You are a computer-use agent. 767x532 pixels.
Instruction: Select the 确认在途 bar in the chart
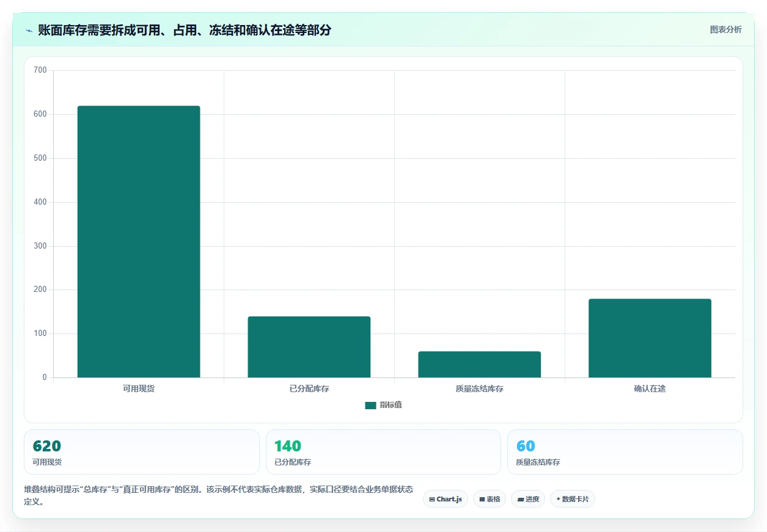pyautogui.click(x=650, y=338)
